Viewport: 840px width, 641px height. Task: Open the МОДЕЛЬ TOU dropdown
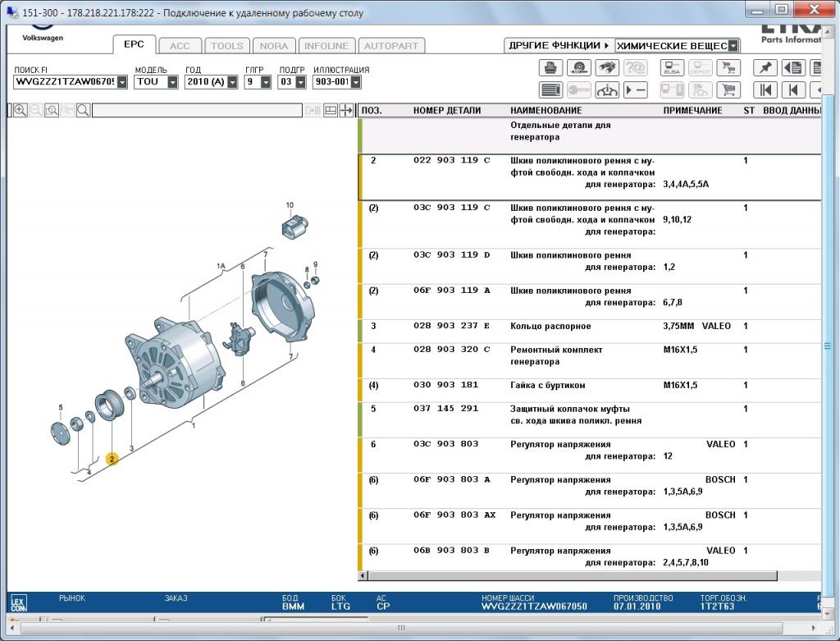click(172, 82)
